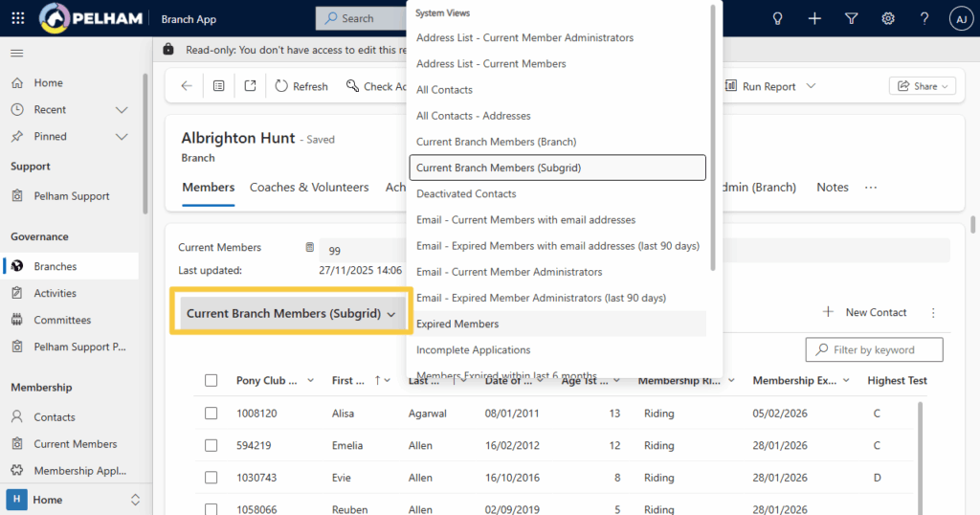Image resolution: width=980 pixels, height=515 pixels.
Task: Select the checkbox for Emelia Allen
Action: (212, 445)
